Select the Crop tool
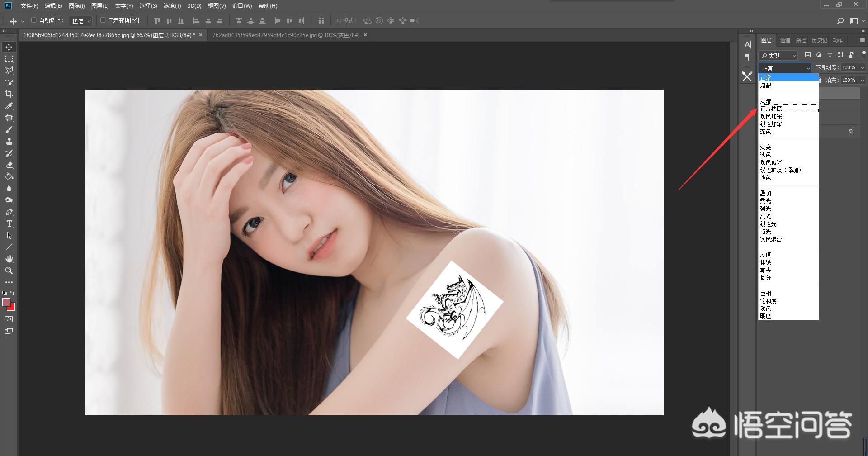Screen dimensions: 868x456 [x=9, y=94]
